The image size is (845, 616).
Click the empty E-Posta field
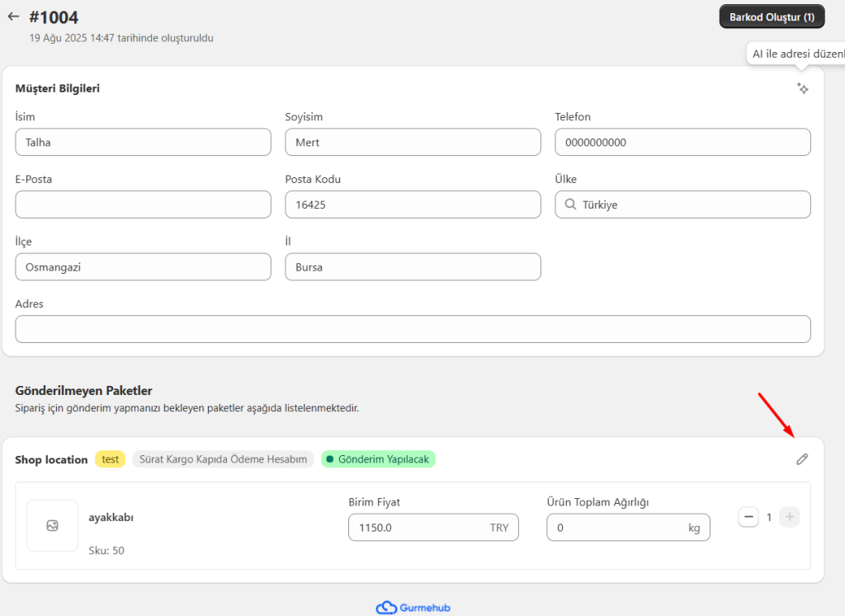pyautogui.click(x=144, y=205)
